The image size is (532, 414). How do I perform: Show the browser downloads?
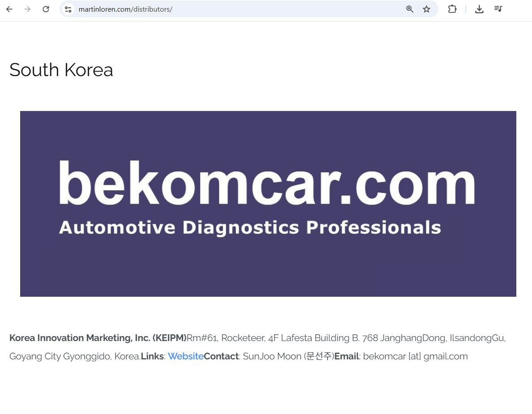(x=479, y=9)
